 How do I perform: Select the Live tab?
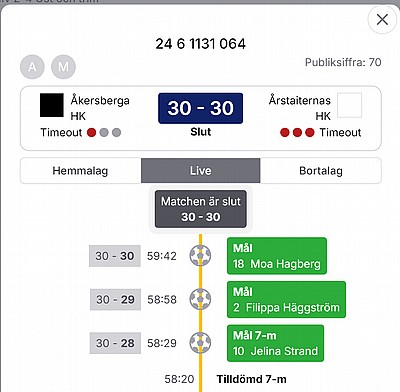point(201,171)
